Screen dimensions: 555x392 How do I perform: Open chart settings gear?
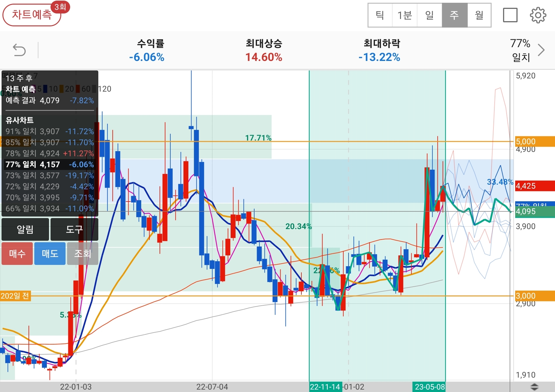pyautogui.click(x=538, y=15)
